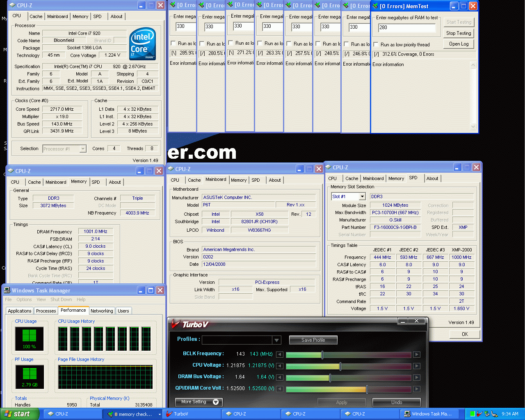The image size is (525, 420).
Task: Check 'Run as lo' box in 280.5% MemTest
Action: [202, 44]
